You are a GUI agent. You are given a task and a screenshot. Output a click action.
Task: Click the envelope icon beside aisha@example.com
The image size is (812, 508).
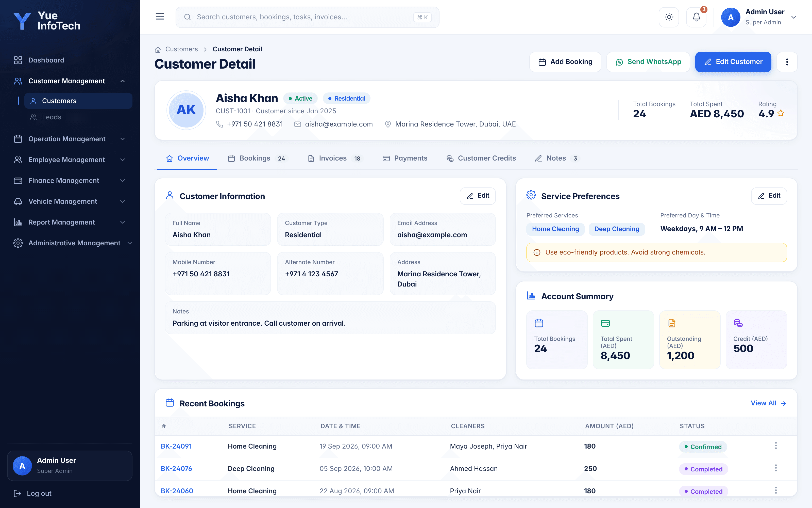[x=297, y=124]
